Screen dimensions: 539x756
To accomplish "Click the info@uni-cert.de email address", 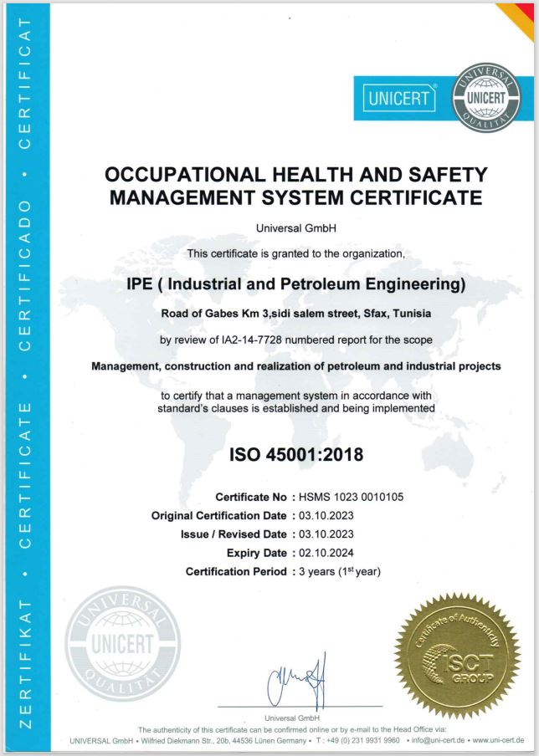I will tap(438, 740).
